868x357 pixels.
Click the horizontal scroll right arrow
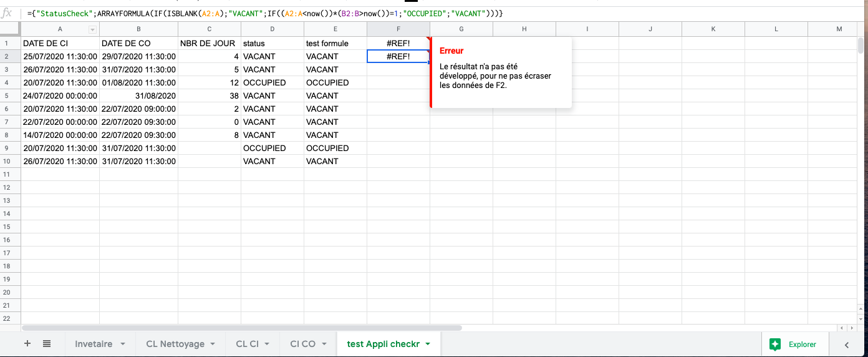[x=851, y=328]
